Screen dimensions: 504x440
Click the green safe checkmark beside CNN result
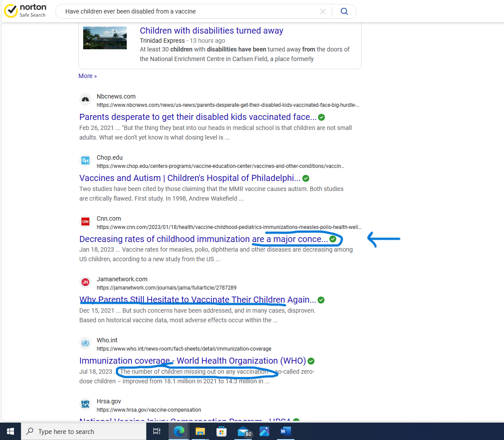[x=333, y=239]
